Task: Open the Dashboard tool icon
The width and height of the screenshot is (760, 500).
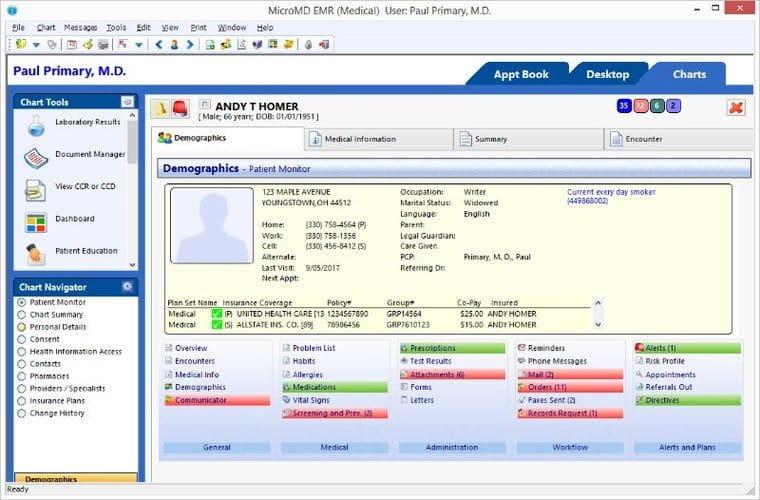Action: (x=36, y=222)
